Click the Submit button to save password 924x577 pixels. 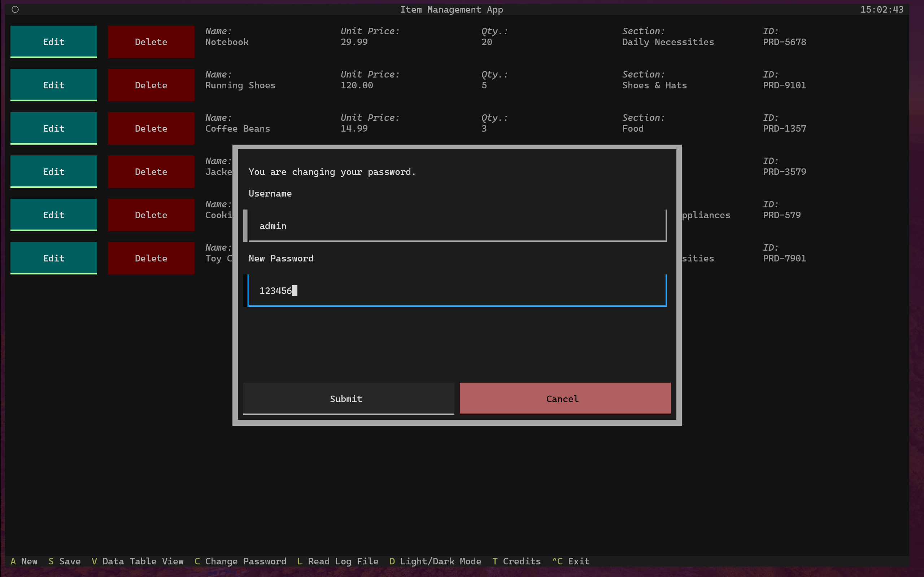click(x=346, y=397)
